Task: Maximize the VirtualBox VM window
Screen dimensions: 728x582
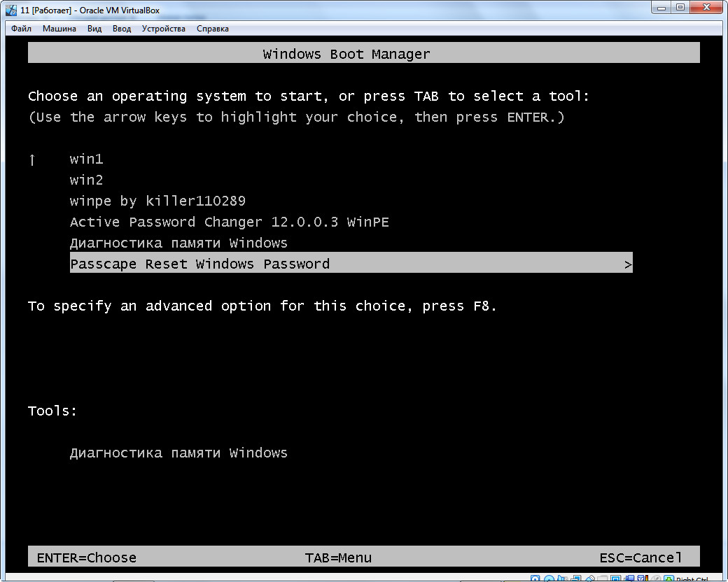Action: (680, 8)
